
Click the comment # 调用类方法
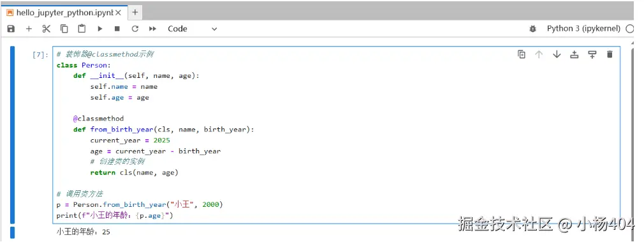80,193
